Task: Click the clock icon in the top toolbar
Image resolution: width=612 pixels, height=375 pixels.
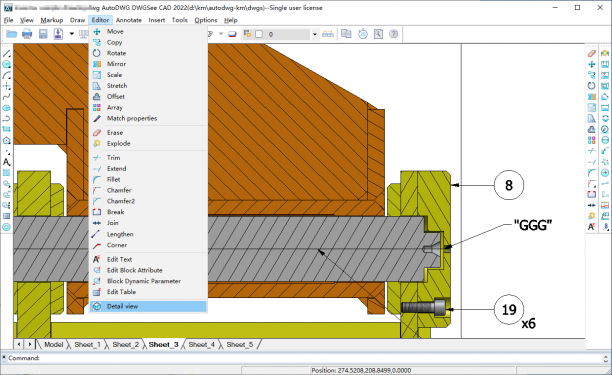Action: pyautogui.click(x=363, y=34)
